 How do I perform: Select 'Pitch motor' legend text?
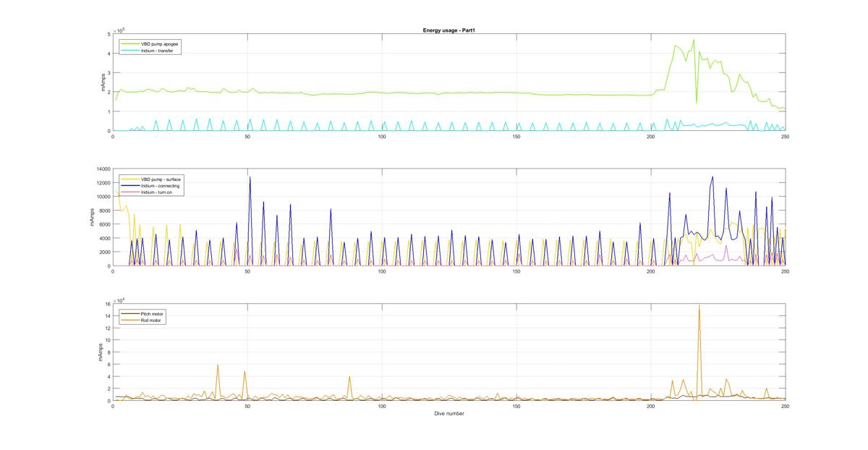click(153, 314)
